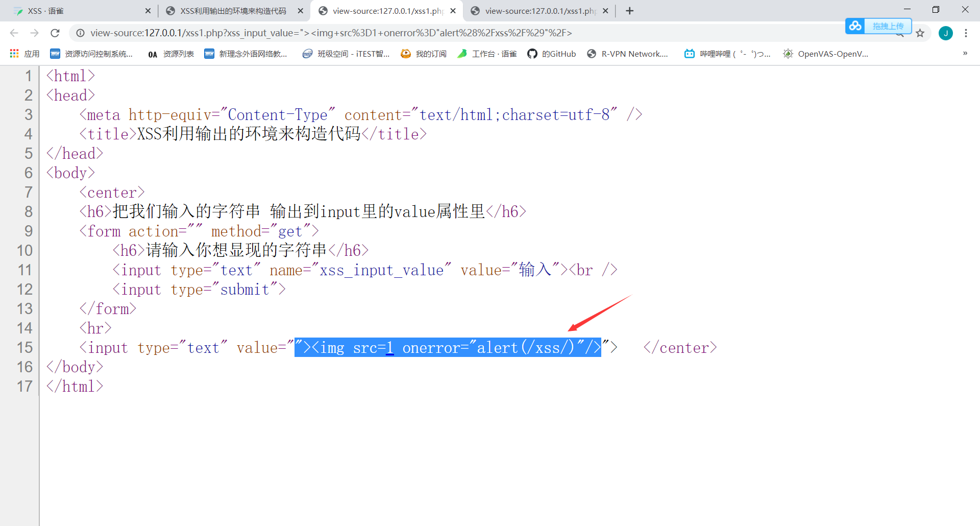Image resolution: width=980 pixels, height=526 pixels.
Task: Open the 应用 apps shortcut
Action: coord(24,54)
